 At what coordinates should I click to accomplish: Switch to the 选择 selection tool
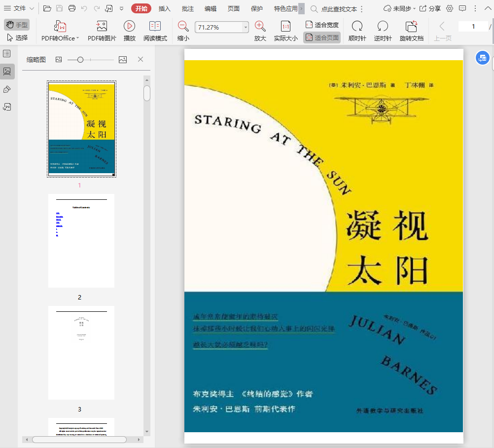[17, 37]
